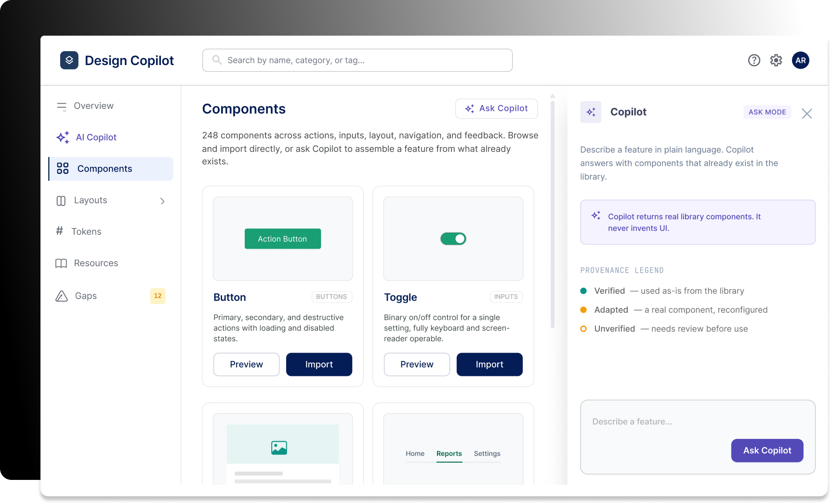Click the Tokens hash icon in sidebar

pos(59,231)
